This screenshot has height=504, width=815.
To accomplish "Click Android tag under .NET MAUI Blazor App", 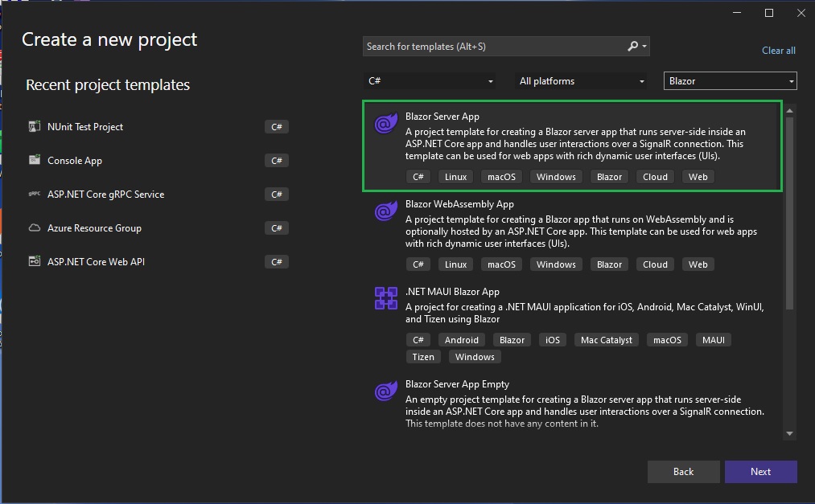I will click(x=462, y=340).
